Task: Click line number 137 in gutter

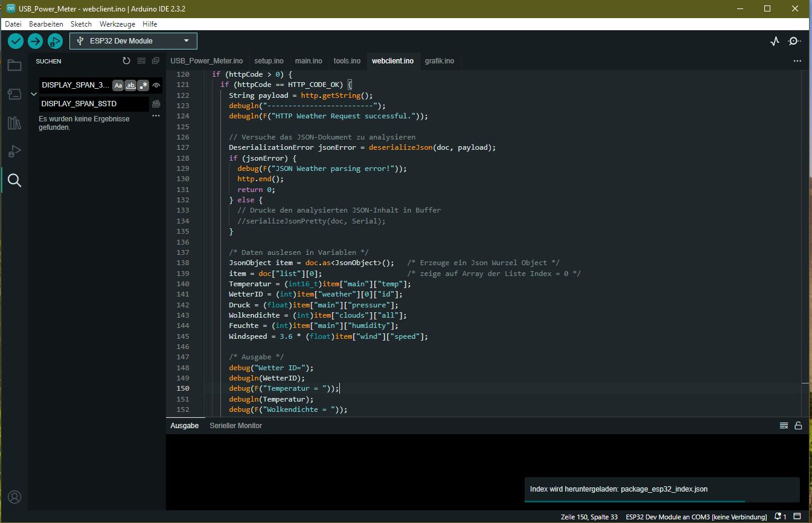Action: 182,252
